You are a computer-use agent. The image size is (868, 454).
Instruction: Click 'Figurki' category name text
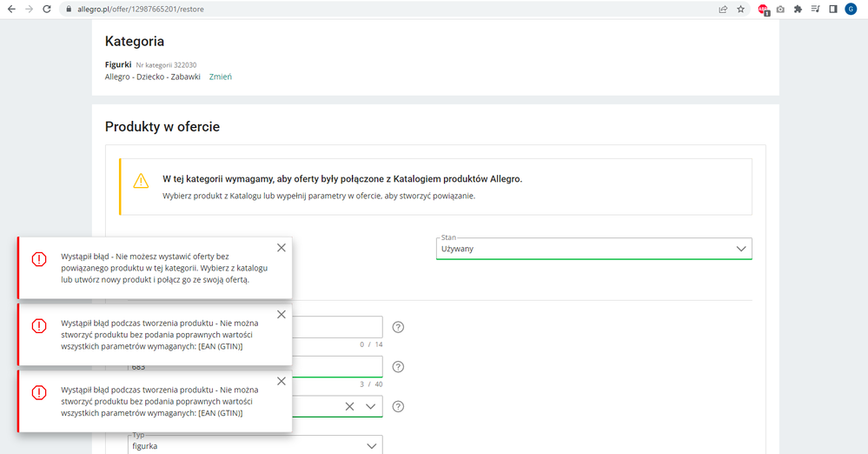click(118, 64)
